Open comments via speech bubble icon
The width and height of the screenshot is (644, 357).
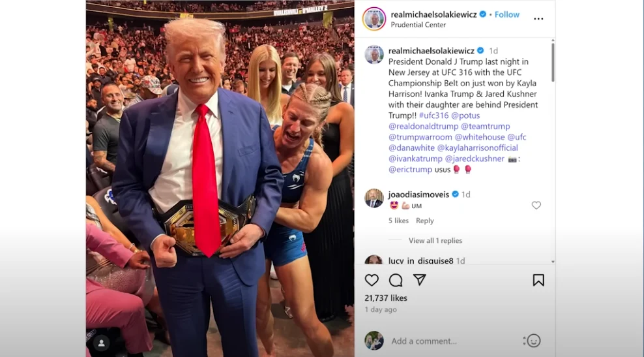pos(396,280)
